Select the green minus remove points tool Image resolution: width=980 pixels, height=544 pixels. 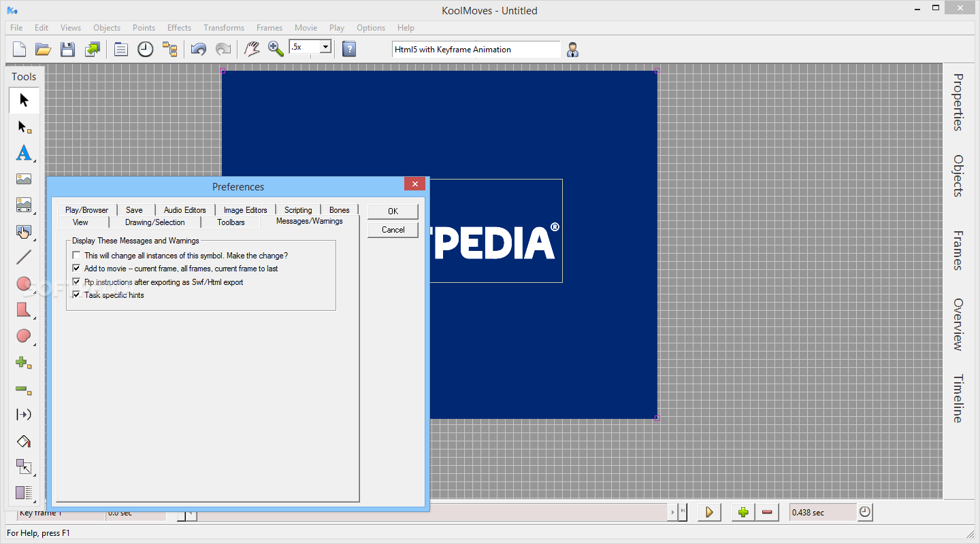tap(24, 389)
